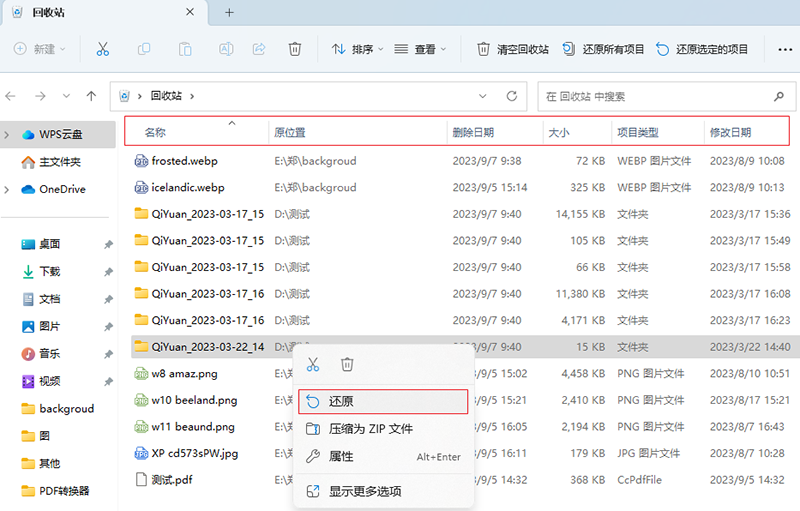Click the Copy icon in the toolbar
The height and width of the screenshot is (511, 800).
(144, 49)
